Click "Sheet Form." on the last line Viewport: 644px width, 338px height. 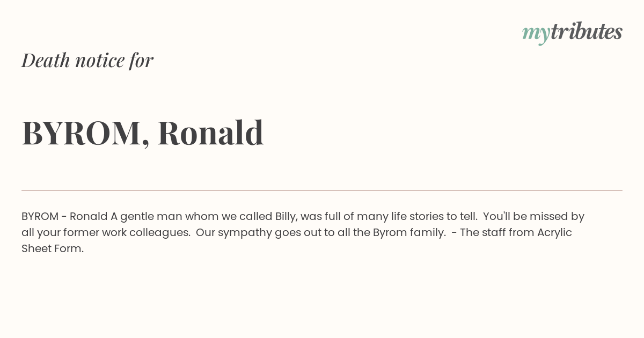point(53,249)
